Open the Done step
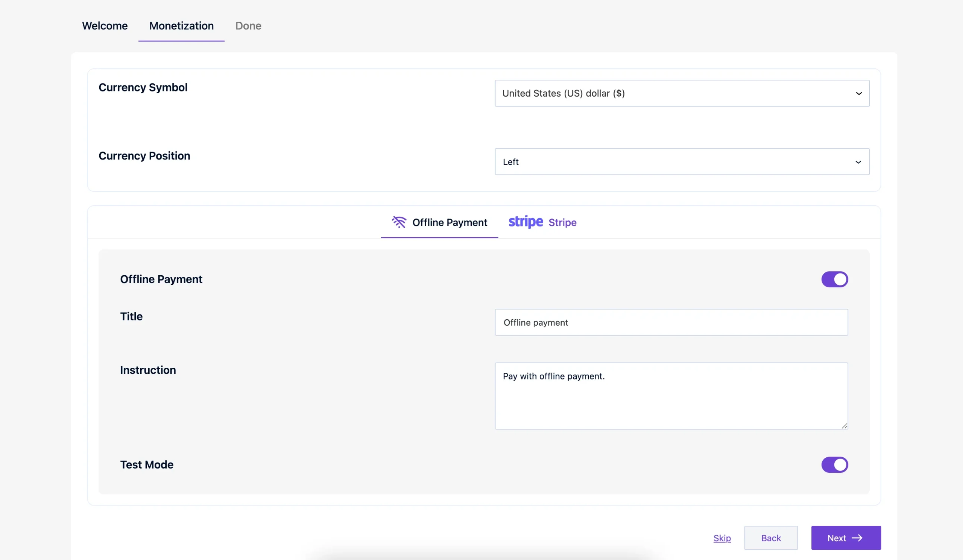Viewport: 963px width, 560px height. [x=248, y=26]
